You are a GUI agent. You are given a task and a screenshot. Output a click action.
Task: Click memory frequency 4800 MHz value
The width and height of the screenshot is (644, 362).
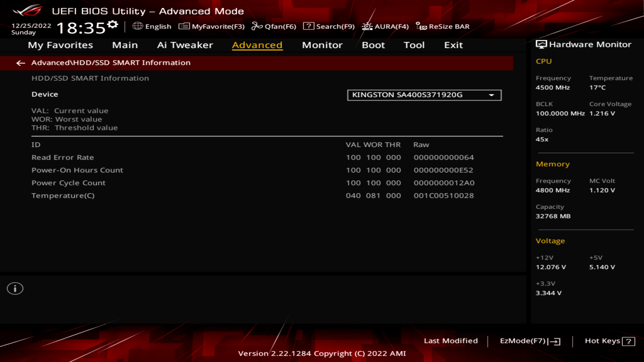[x=553, y=190]
